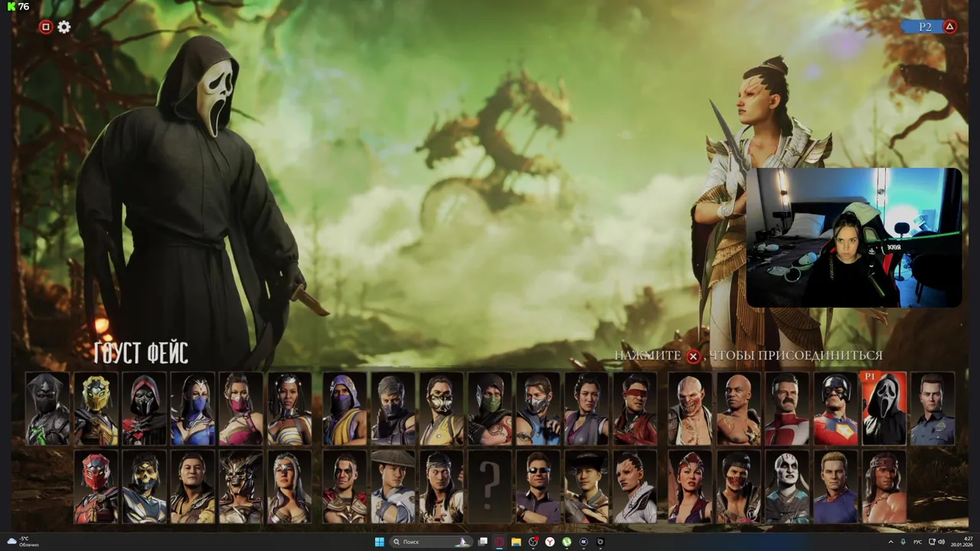Viewport: 980px width, 551px height.
Task: Pick Sindel with the silver hair
Action: pos(289,487)
